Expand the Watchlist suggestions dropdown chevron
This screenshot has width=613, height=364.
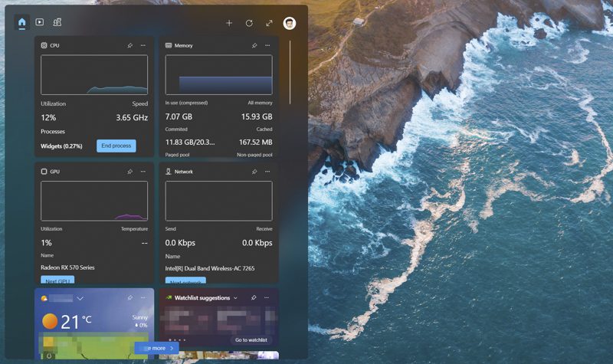[x=235, y=298]
